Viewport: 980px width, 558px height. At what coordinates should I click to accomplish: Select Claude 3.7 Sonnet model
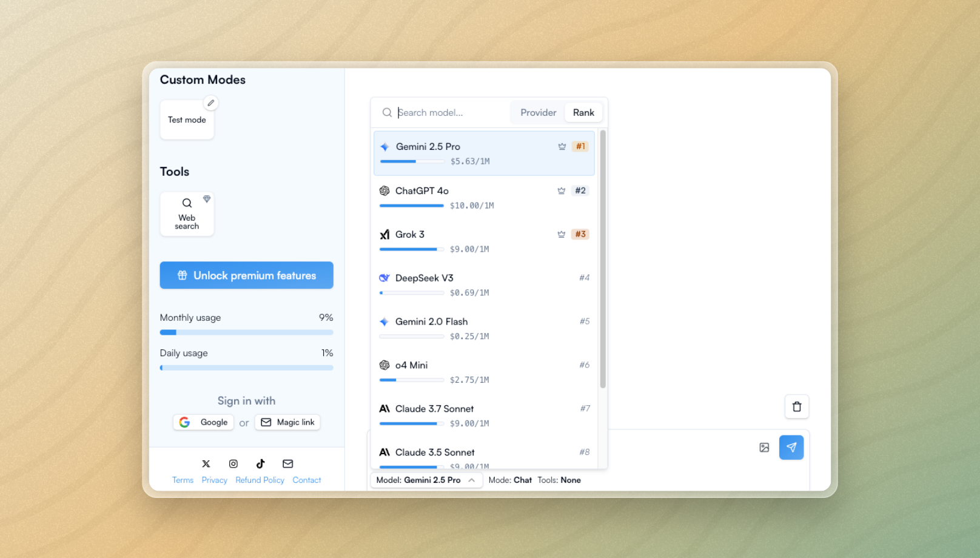[484, 416]
